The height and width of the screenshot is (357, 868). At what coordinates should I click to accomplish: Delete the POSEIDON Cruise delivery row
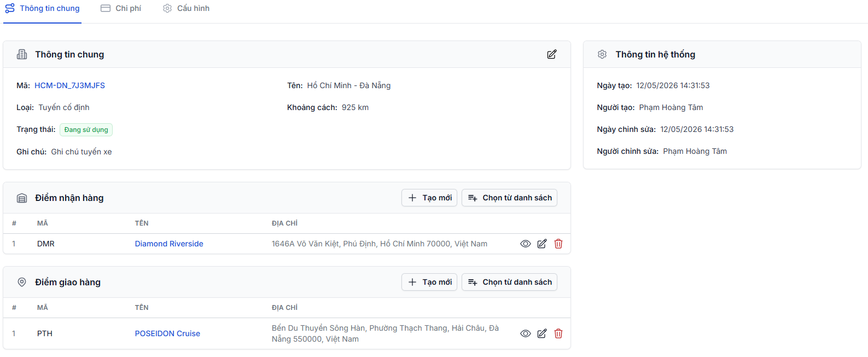click(x=558, y=333)
